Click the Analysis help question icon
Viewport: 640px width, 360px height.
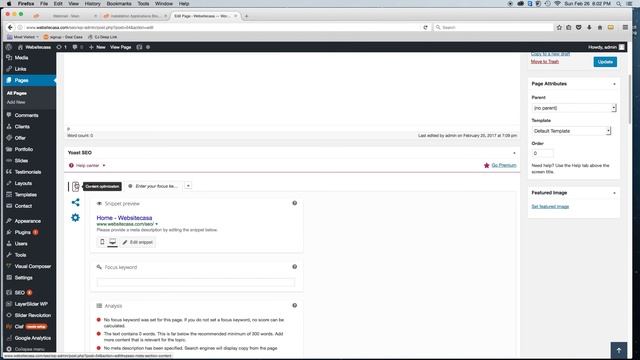(295, 306)
